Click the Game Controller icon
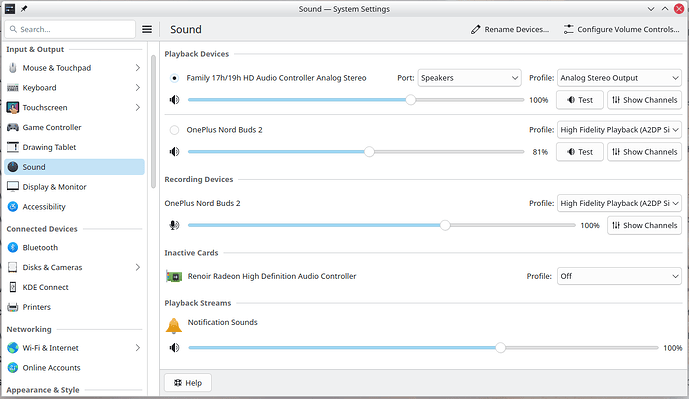 pos(13,127)
